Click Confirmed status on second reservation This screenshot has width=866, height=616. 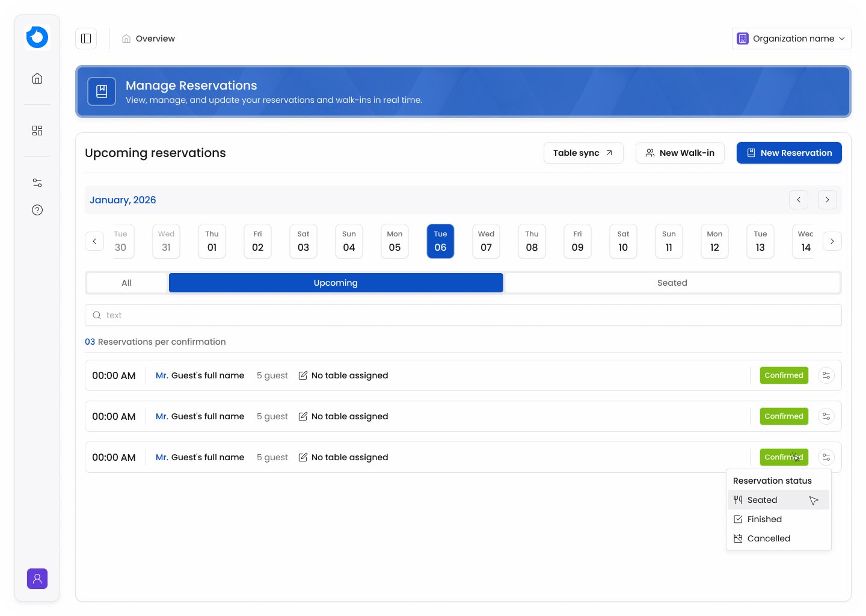[784, 416]
